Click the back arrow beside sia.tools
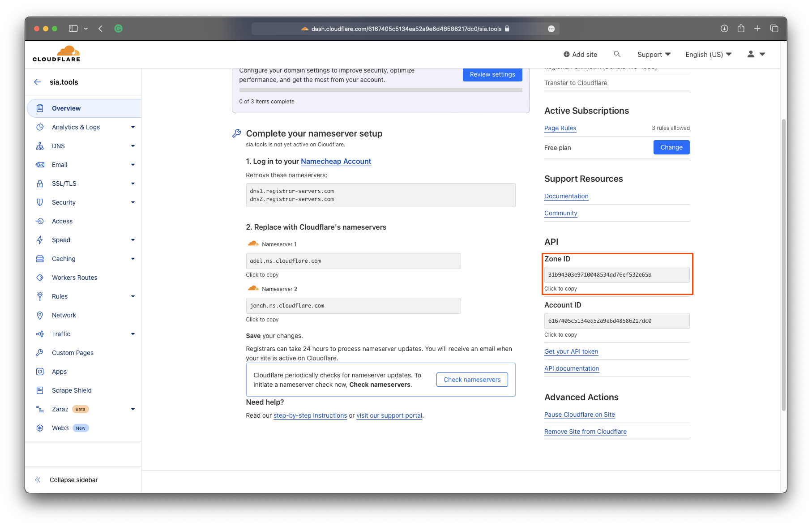Image resolution: width=812 pixels, height=526 pixels. tap(38, 82)
